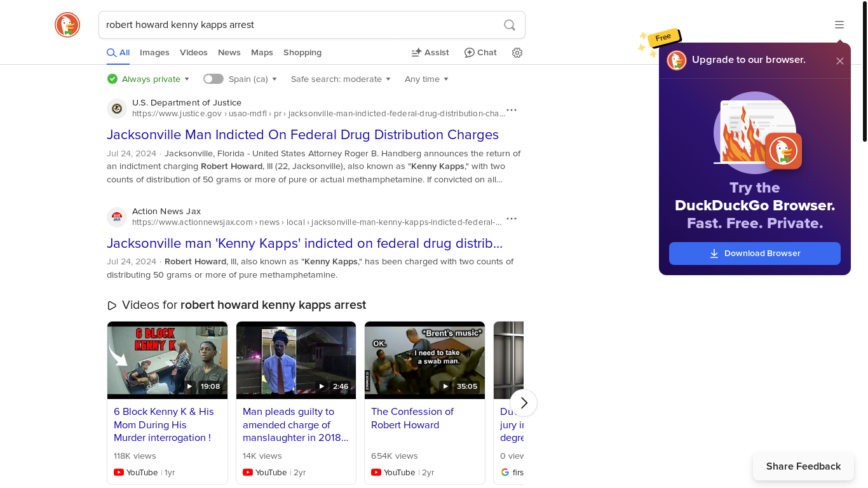Click the green Always private checkmark icon
Screen dimensions: 868x488
tap(112, 79)
